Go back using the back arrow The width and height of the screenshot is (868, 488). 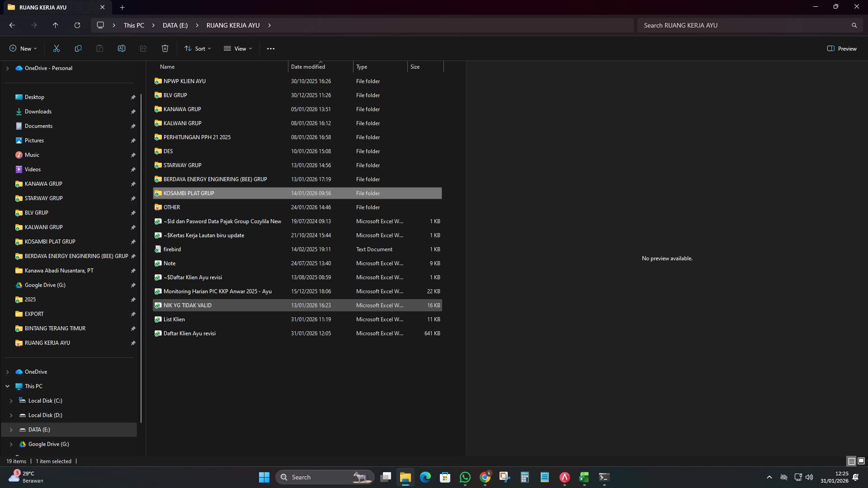click(12, 25)
